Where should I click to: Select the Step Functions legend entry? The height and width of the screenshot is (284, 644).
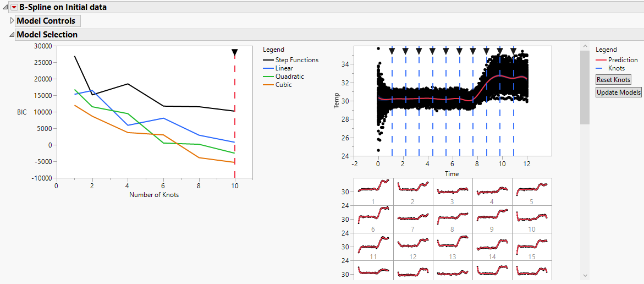[x=297, y=60]
